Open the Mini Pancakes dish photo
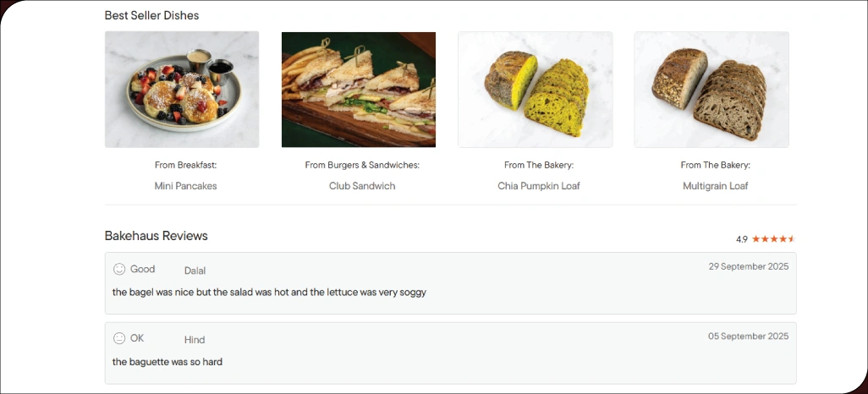 click(182, 90)
